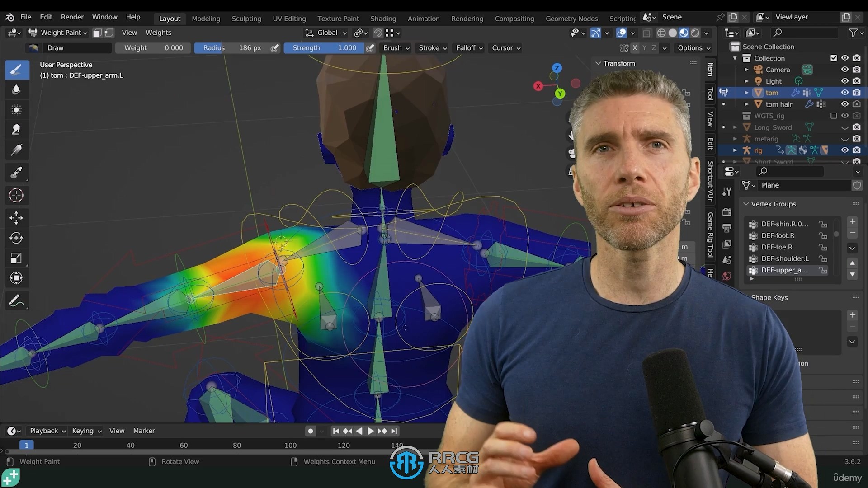Open the Stroke settings dropdown
Viewport: 868px width, 488px height.
[x=433, y=48]
